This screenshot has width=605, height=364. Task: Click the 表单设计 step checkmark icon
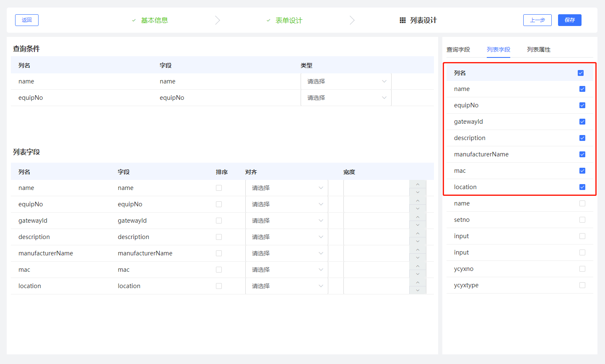268,20
